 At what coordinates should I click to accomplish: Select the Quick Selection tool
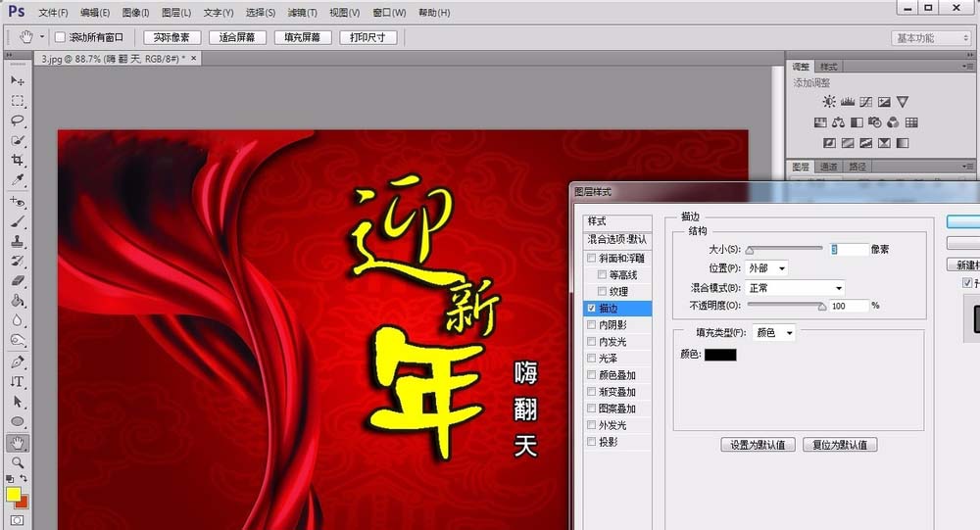point(18,141)
